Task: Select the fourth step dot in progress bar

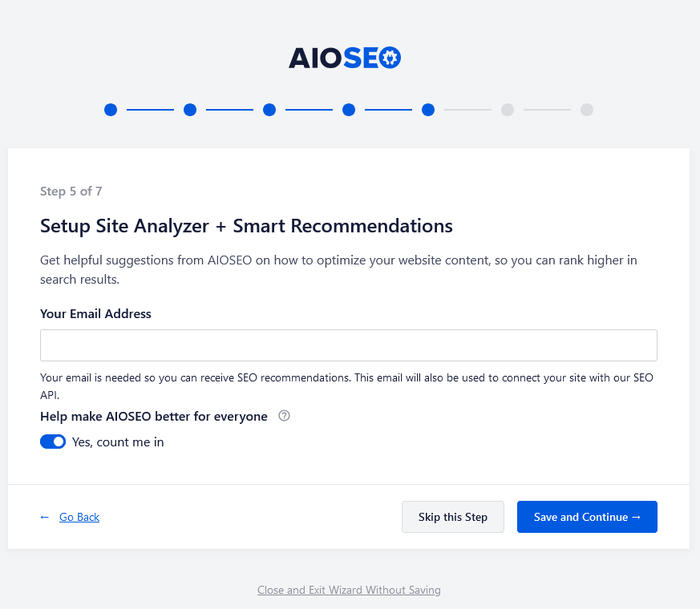Action: 349,110
